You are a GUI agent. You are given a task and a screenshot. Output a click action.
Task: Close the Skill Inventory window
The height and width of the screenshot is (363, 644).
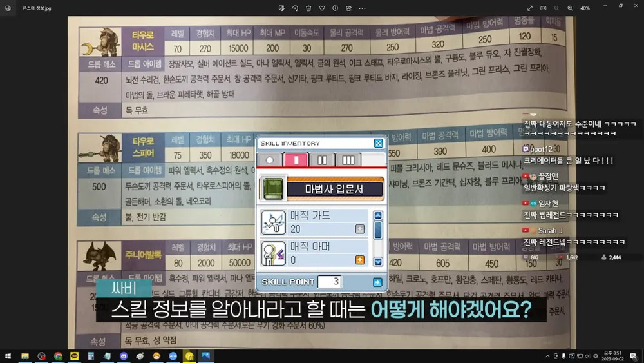(x=378, y=143)
